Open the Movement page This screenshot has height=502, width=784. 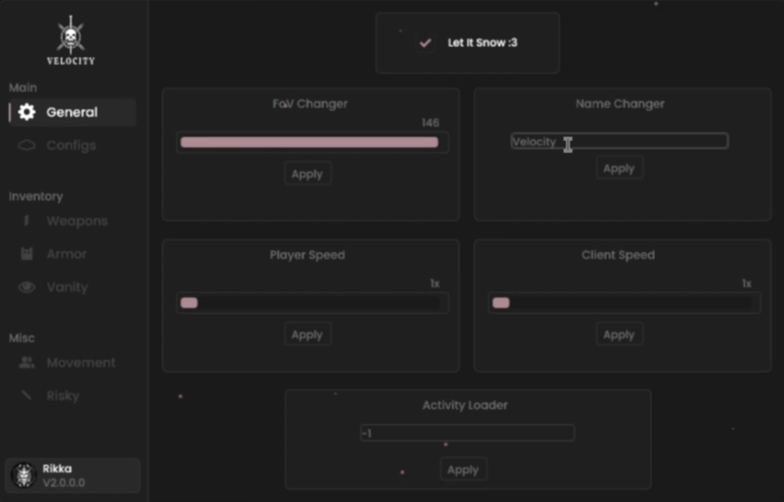click(72, 362)
